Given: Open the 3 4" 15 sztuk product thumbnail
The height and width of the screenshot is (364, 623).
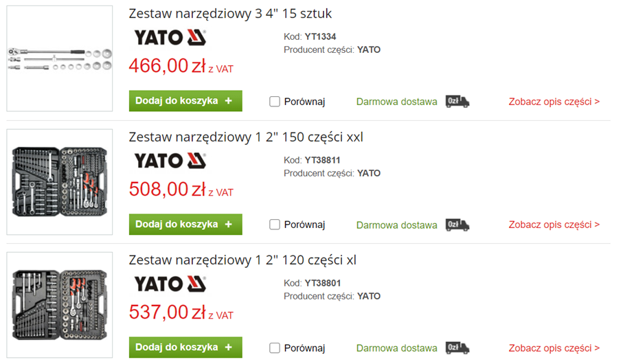Looking at the screenshot, I should point(60,58).
